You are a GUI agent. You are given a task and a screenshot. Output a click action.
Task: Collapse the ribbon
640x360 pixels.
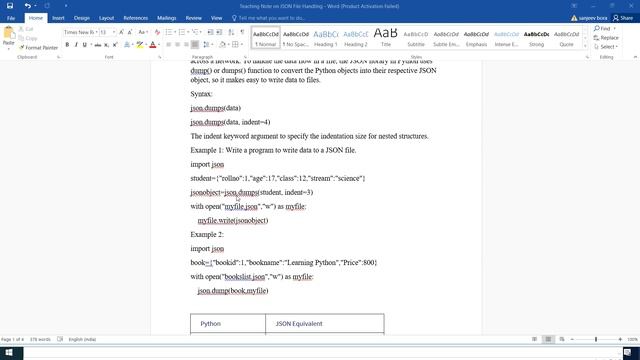point(635,57)
